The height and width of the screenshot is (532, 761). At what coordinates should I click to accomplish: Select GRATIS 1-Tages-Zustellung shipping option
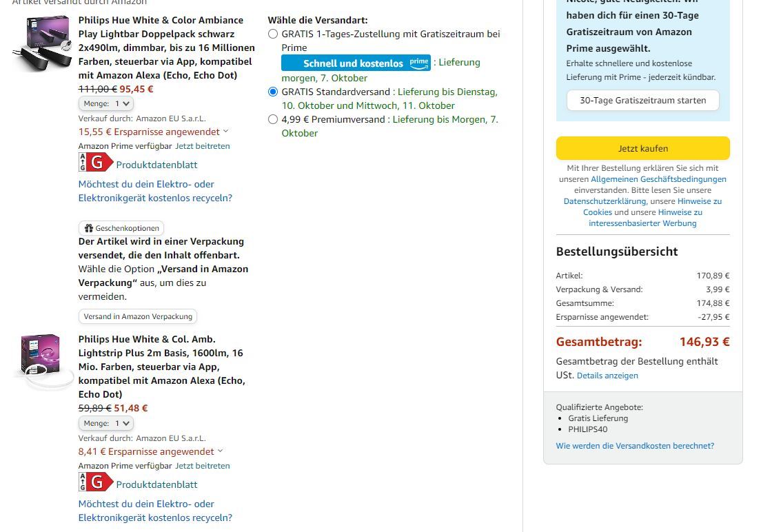click(273, 34)
